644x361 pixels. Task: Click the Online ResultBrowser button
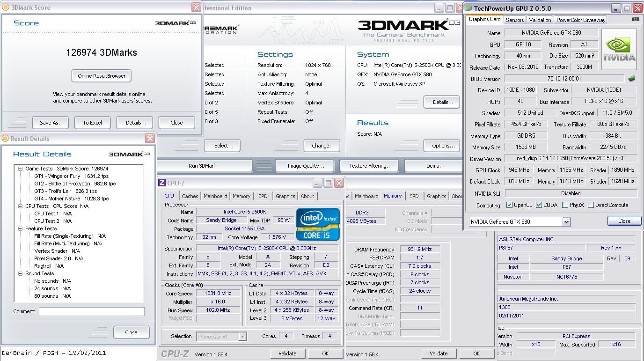point(102,76)
